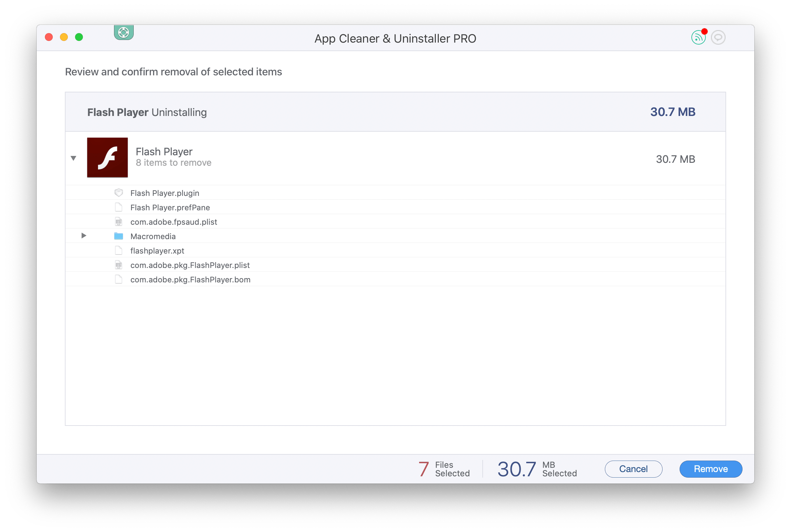791x532 pixels.
Task: Click the green lifebuoy help badge icon
Action: [124, 32]
